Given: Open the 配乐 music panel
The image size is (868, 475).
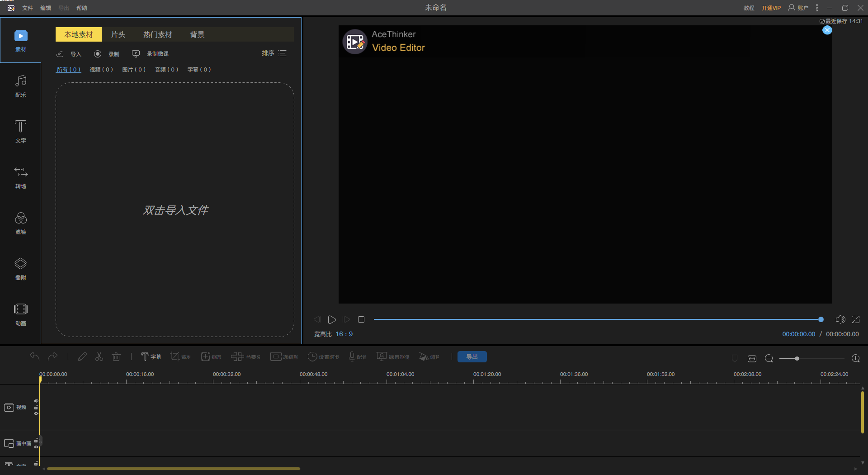Looking at the screenshot, I should point(21,86).
